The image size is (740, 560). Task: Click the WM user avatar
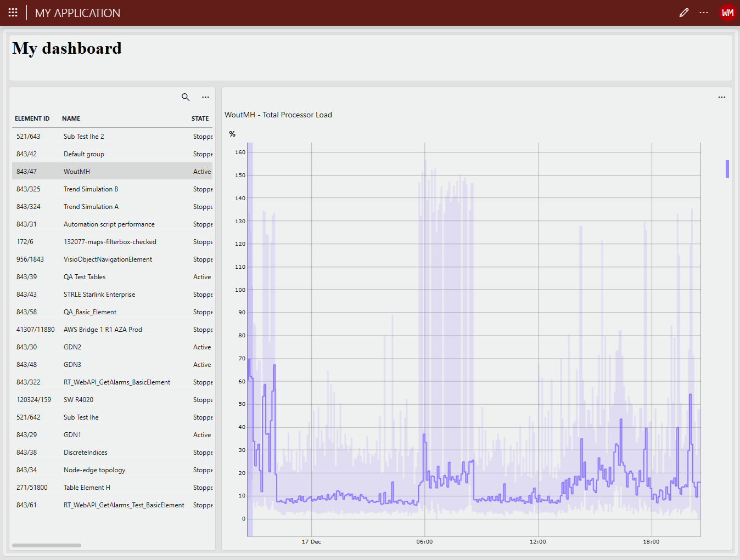click(x=727, y=13)
